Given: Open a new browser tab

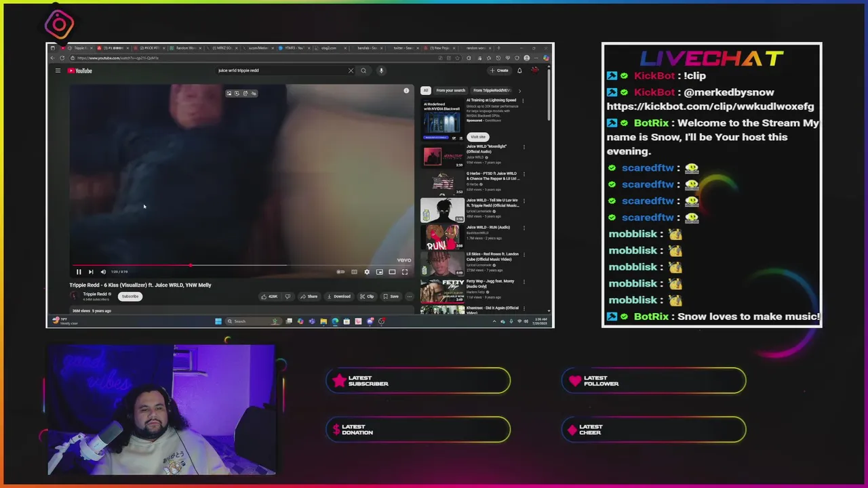Looking at the screenshot, I should pyautogui.click(x=498, y=48).
